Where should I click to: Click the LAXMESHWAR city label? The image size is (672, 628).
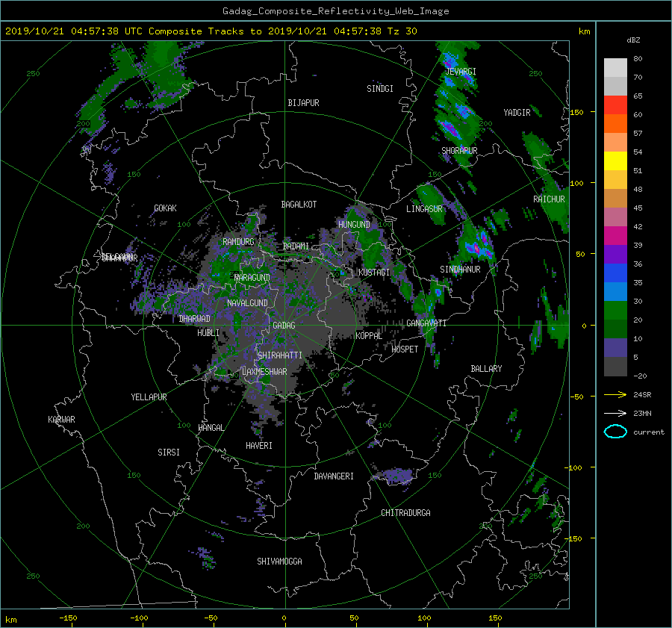[264, 372]
